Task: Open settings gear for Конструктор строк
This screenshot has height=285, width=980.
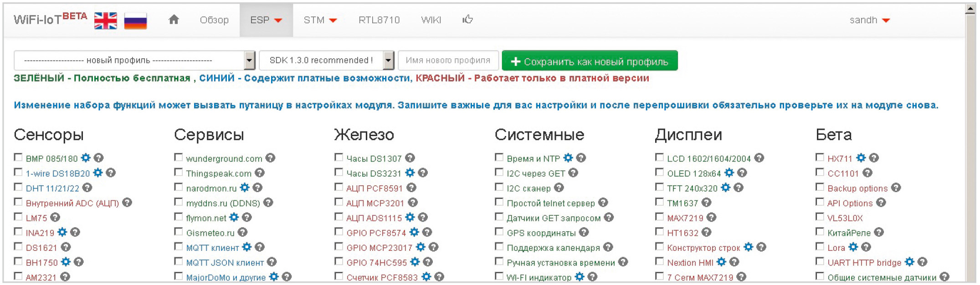Action: click(749, 247)
